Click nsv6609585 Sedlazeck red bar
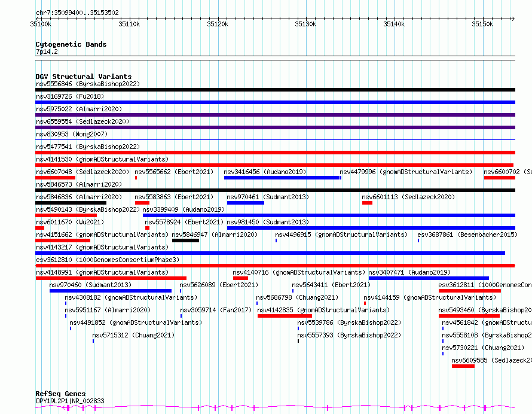Image resolution: width=532 pixels, height=414 pixels. click(463, 366)
